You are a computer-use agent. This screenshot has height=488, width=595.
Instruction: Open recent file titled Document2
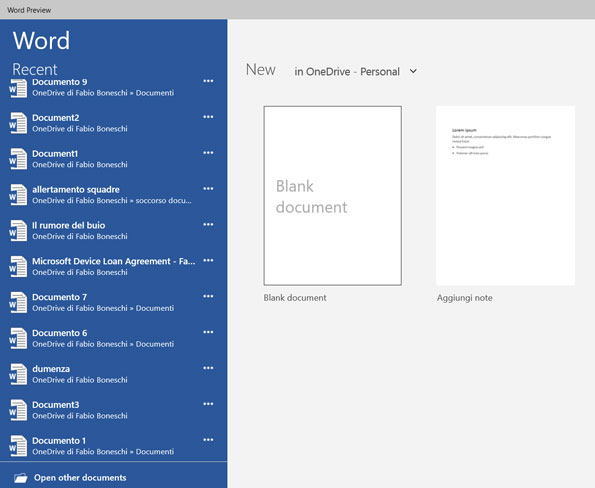click(55, 118)
